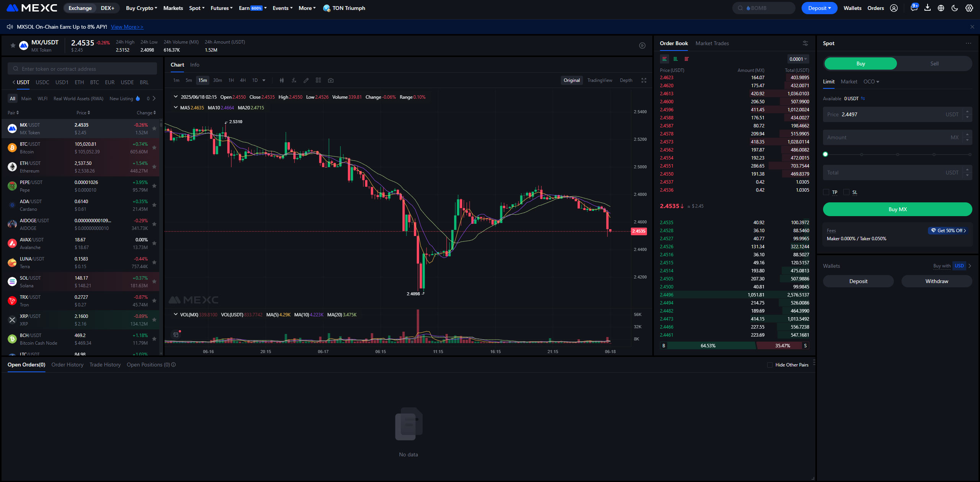This screenshot has width=980, height=482.
Task: Open the settings gear icon
Action: (969, 8)
